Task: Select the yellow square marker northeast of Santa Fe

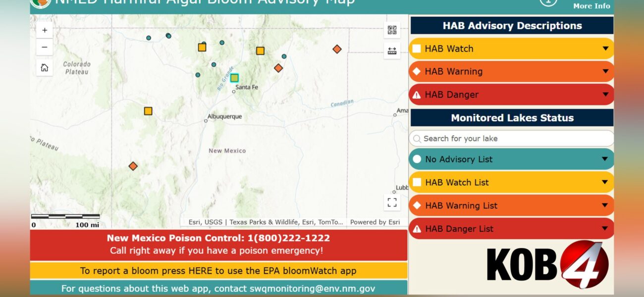Action: (260, 50)
